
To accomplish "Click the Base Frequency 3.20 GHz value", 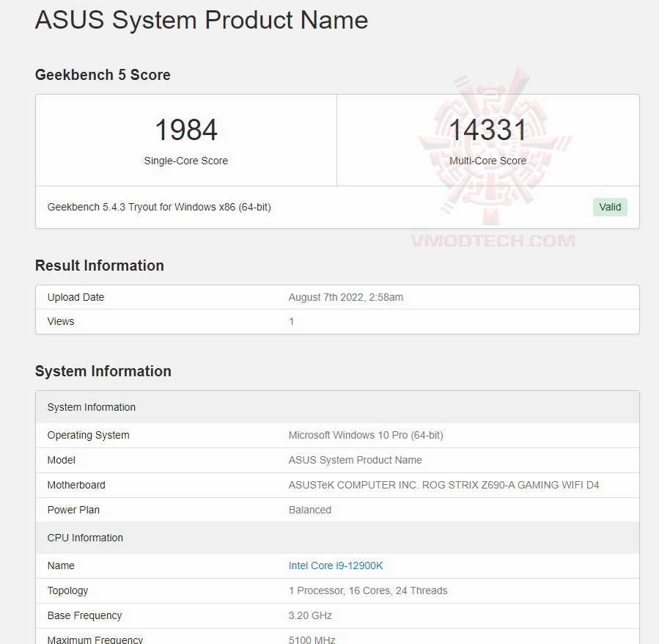I will [309, 615].
